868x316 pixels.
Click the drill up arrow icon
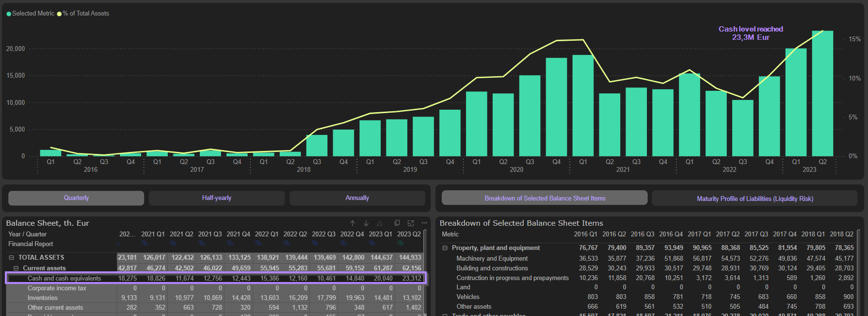[353, 223]
